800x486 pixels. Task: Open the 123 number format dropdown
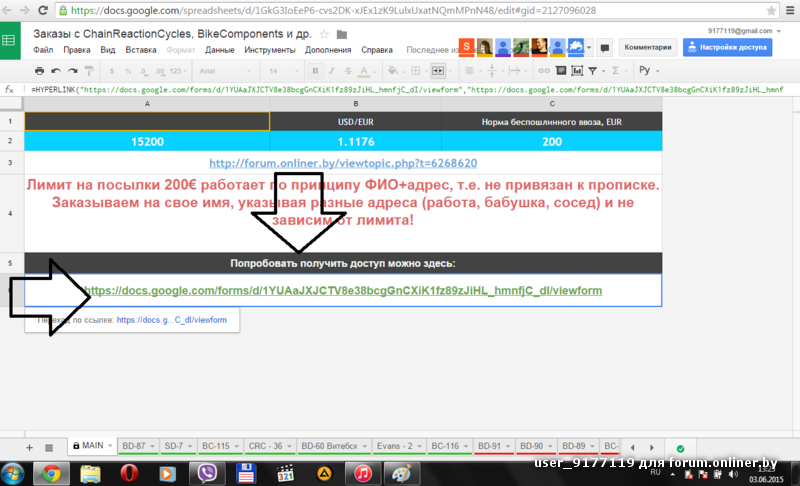click(x=178, y=71)
